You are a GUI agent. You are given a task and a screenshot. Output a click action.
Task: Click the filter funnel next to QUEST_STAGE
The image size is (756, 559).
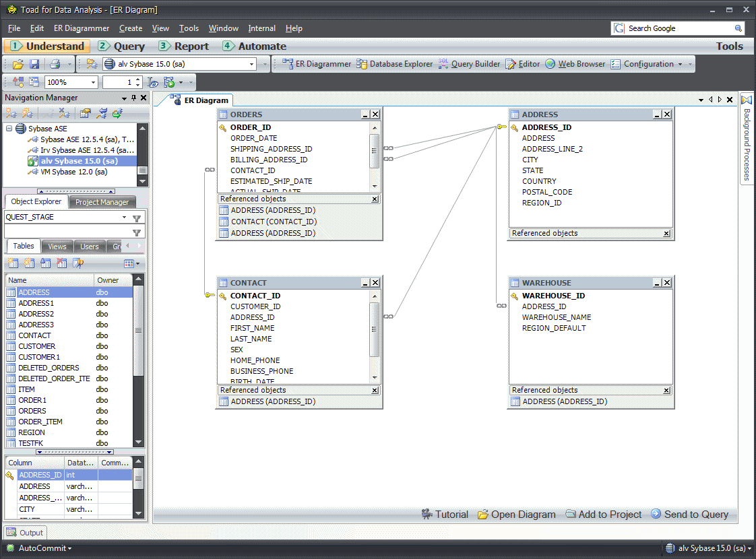137,218
